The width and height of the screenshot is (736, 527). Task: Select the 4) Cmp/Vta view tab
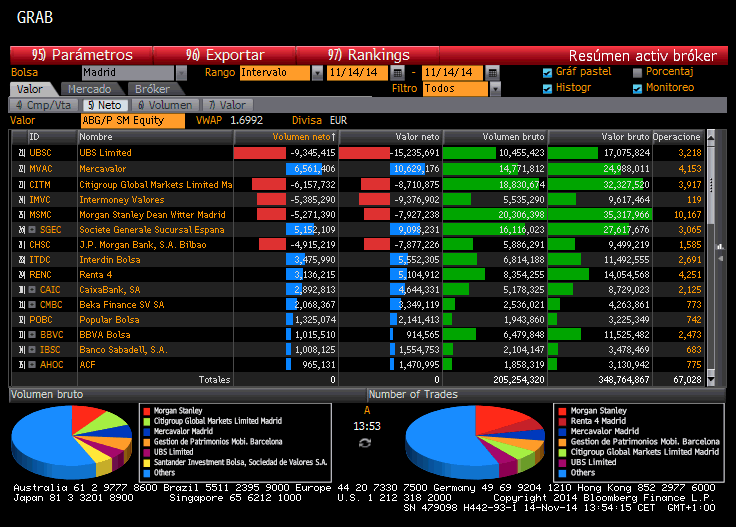[x=44, y=105]
